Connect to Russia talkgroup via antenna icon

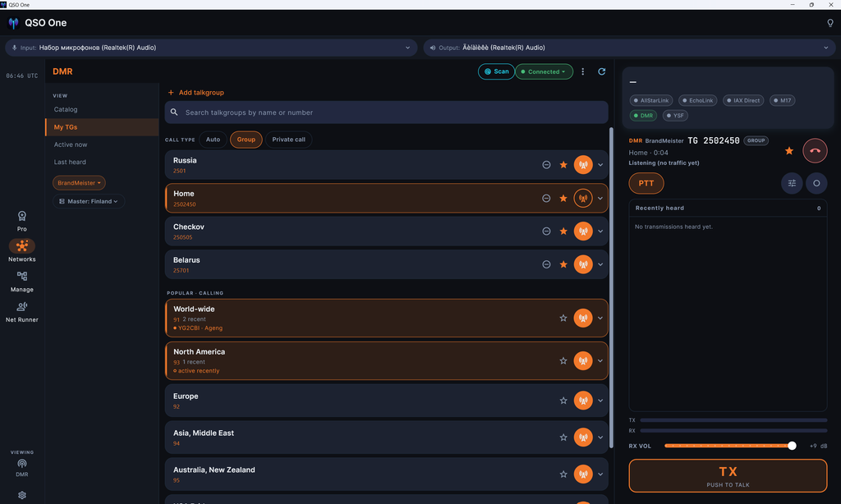pos(583,165)
